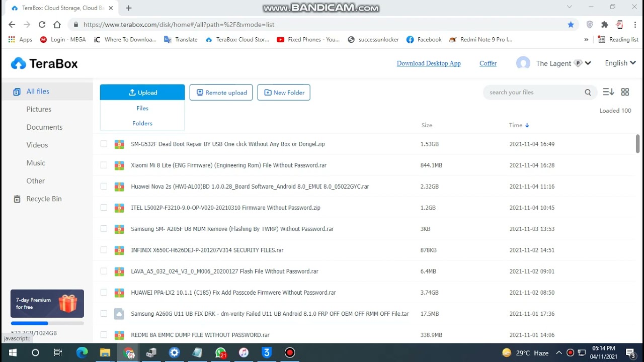Open Windows notification center
Image resolution: width=644 pixels, height=362 pixels.
pyautogui.click(x=631, y=353)
